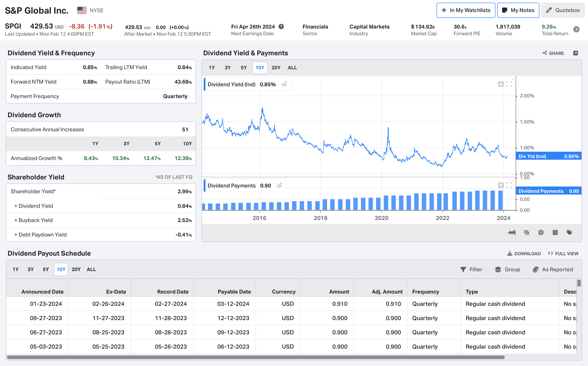Select 5Y range on dividend yield chart
Image resolution: width=588 pixels, height=366 pixels.
tap(244, 68)
